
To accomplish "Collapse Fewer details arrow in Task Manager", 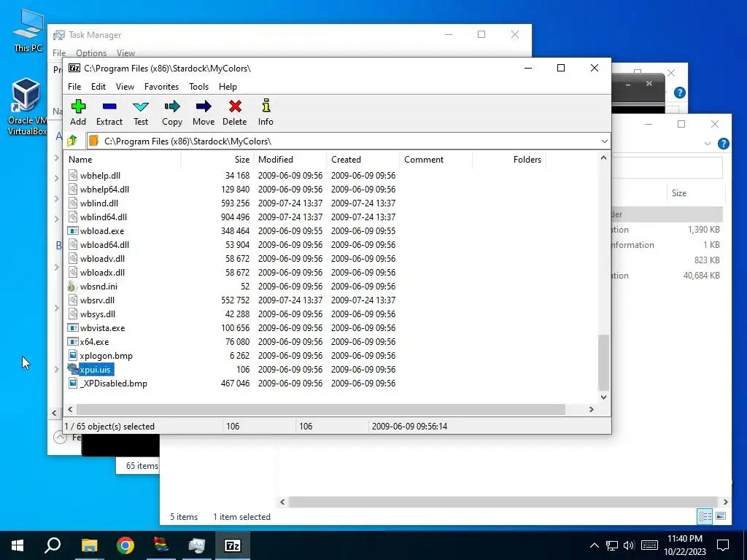I will 60,437.
